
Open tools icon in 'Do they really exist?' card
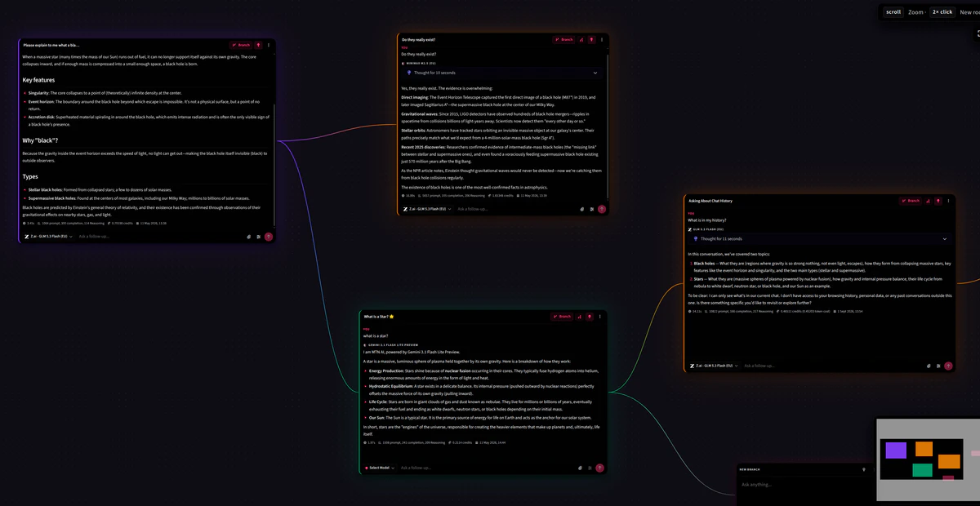tap(591, 209)
